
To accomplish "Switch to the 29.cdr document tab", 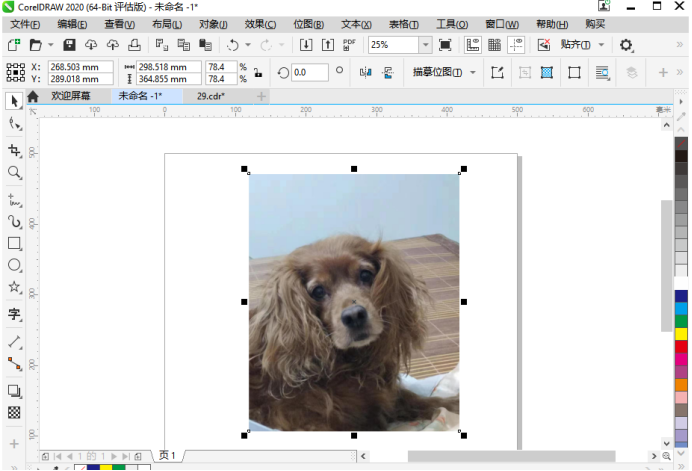I will (x=210, y=96).
